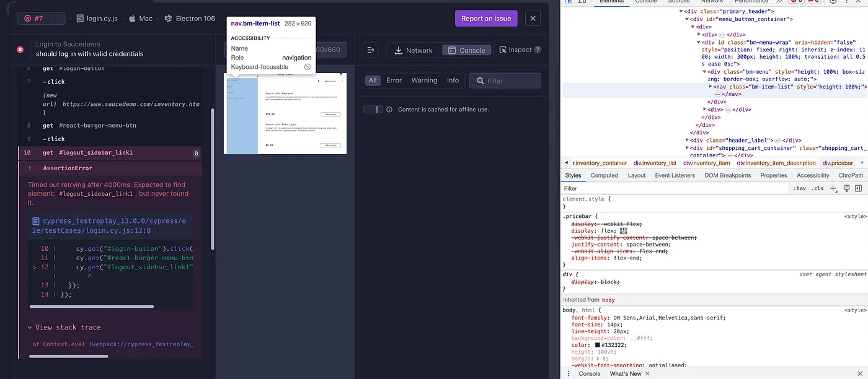This screenshot has width=868, height=379.
Task: Toggle the .cls class editor in Styles pane
Action: [817, 188]
